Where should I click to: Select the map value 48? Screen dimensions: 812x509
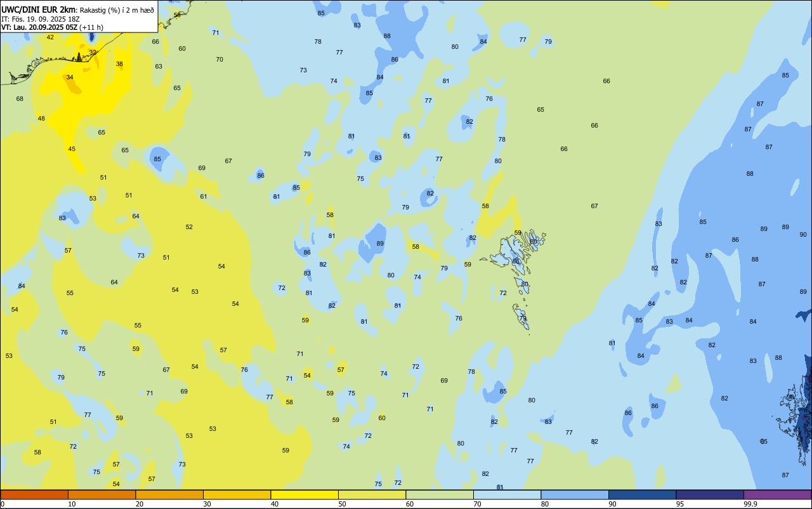41,118
